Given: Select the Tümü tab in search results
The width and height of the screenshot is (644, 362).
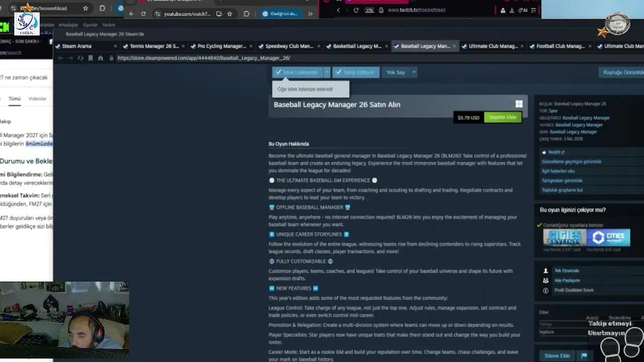Looking at the screenshot, I should 15,99.
